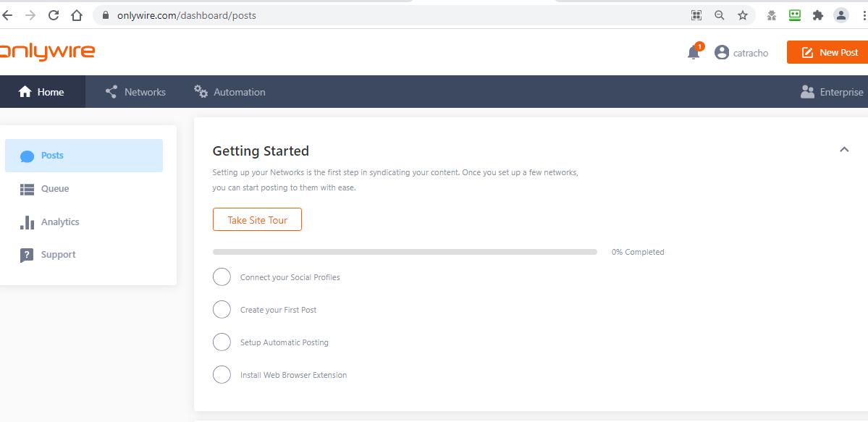This screenshot has width=868, height=422.
Task: Click the Onlywire logo
Action: (x=46, y=52)
